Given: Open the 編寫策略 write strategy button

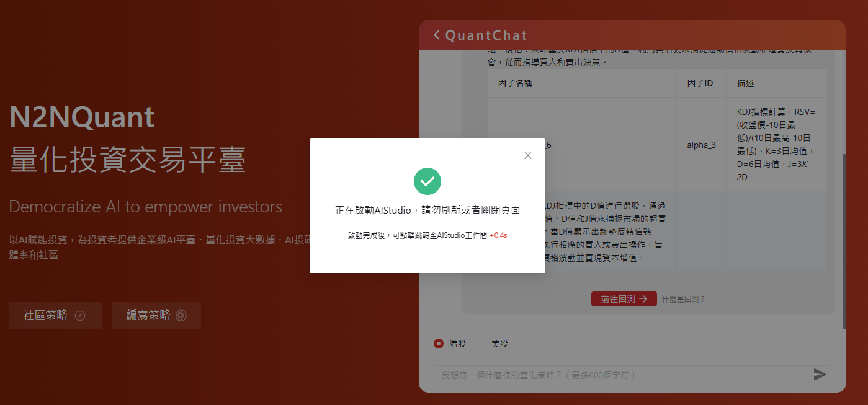Looking at the screenshot, I should [x=156, y=316].
